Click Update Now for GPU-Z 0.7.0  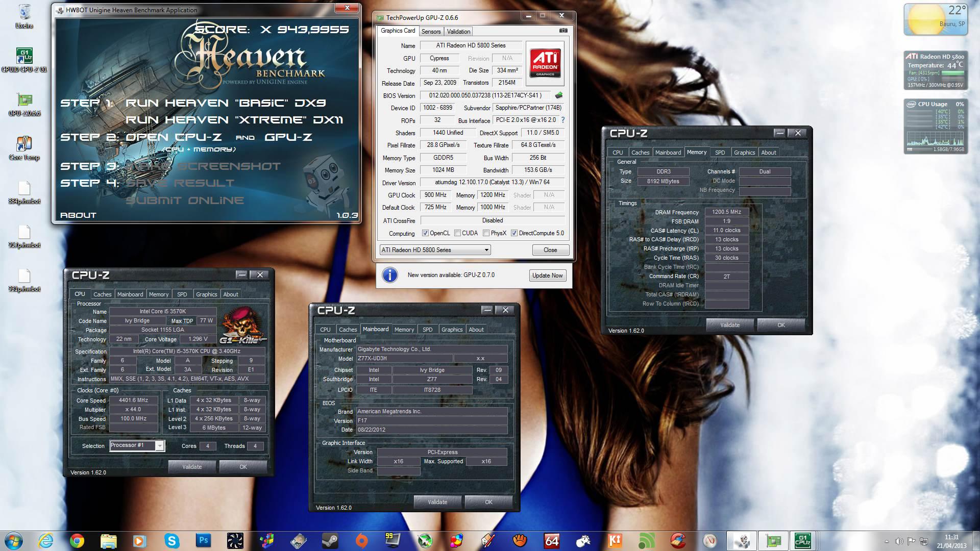(547, 275)
